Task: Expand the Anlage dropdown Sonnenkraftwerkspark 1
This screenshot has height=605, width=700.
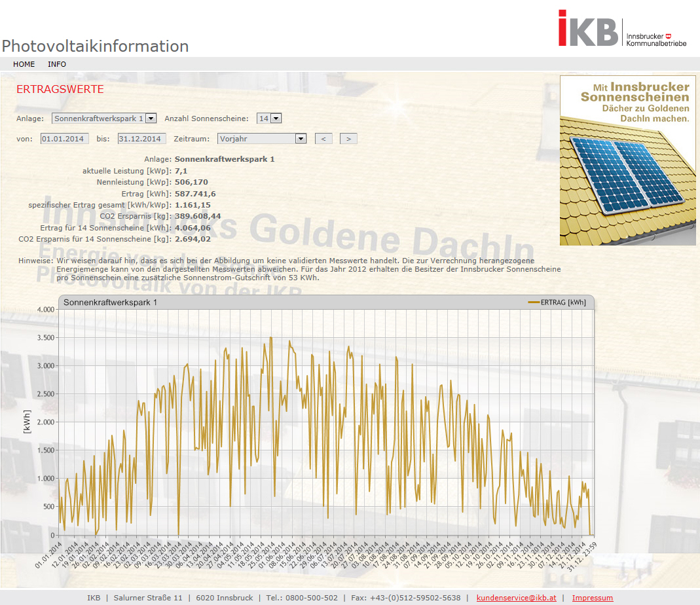Action: click(104, 119)
